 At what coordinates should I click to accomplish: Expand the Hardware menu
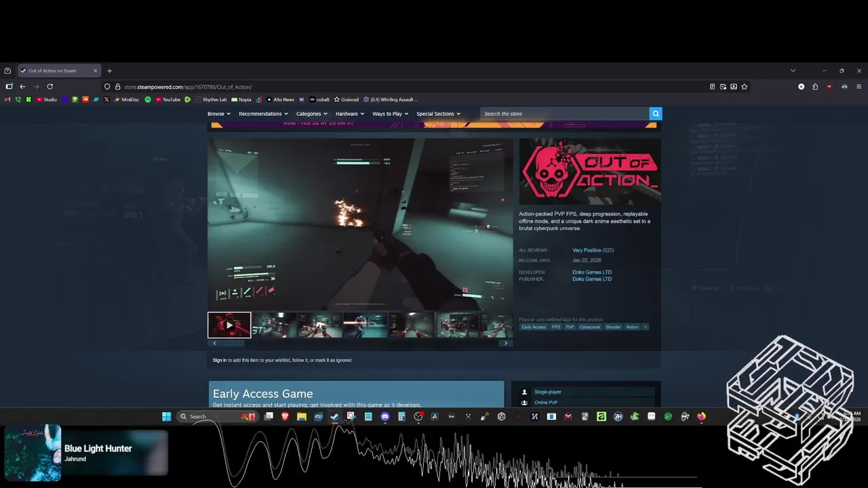point(349,114)
